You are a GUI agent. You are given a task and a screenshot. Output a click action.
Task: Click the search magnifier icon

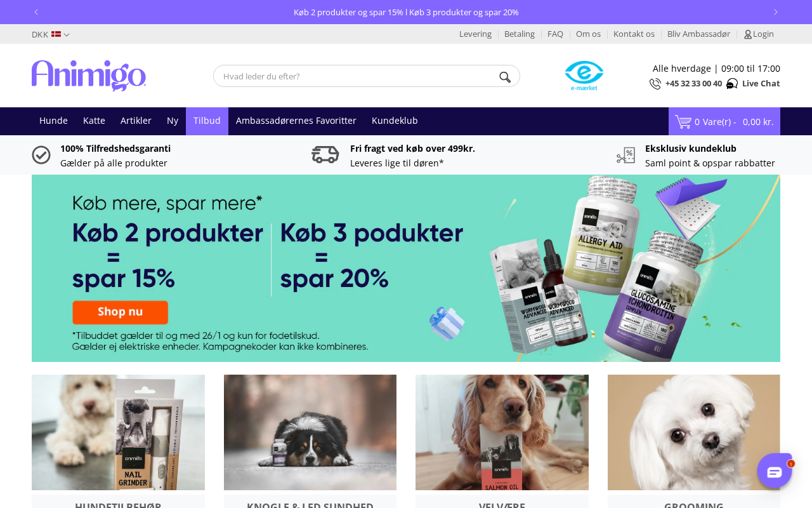click(505, 77)
